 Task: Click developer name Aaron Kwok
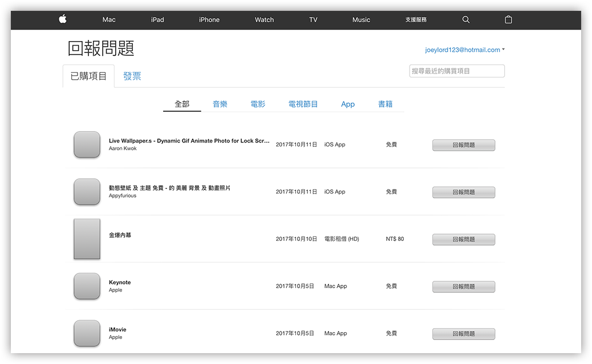click(x=123, y=149)
